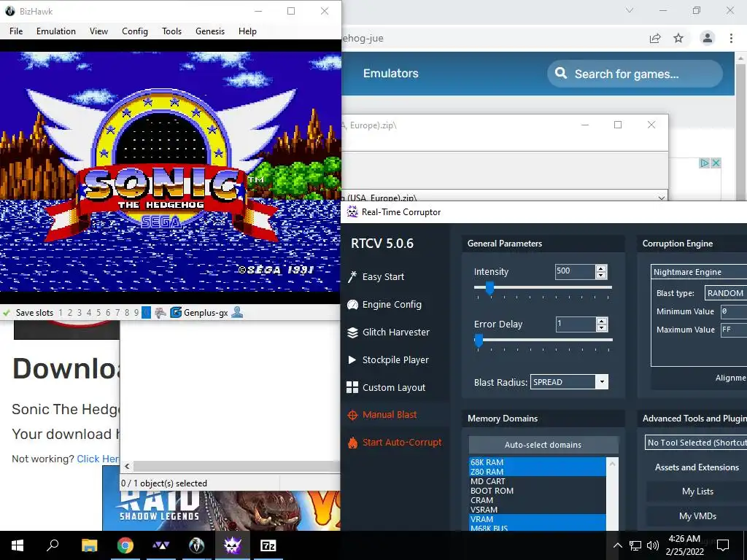Open BizHawk File menu
This screenshot has height=560, width=747.
click(16, 31)
